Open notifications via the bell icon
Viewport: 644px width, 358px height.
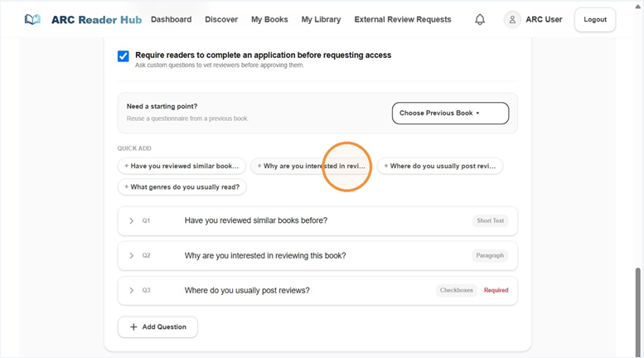[480, 19]
